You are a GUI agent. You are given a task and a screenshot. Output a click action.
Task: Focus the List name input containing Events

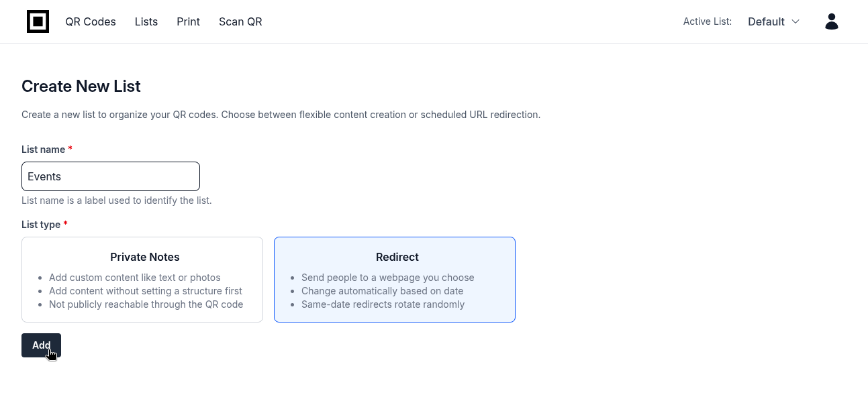point(110,176)
